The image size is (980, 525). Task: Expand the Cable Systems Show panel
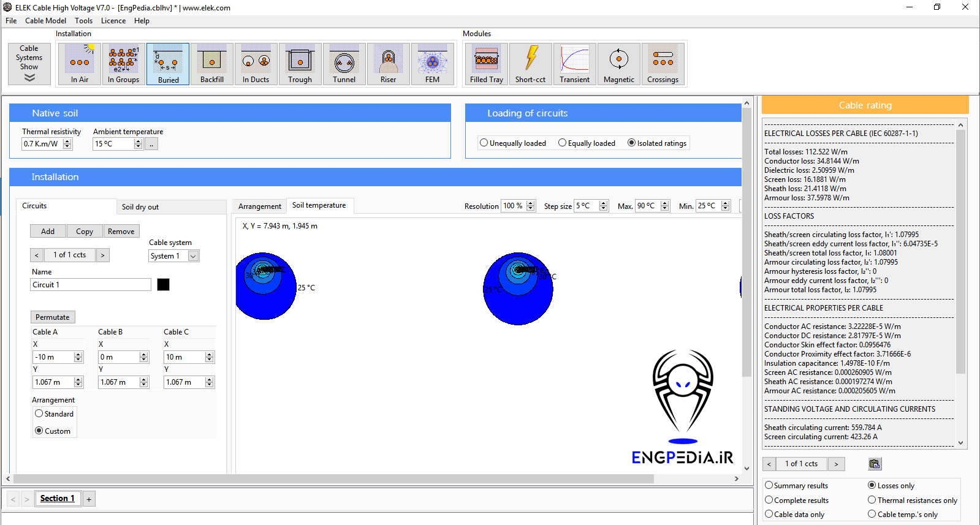pos(29,64)
